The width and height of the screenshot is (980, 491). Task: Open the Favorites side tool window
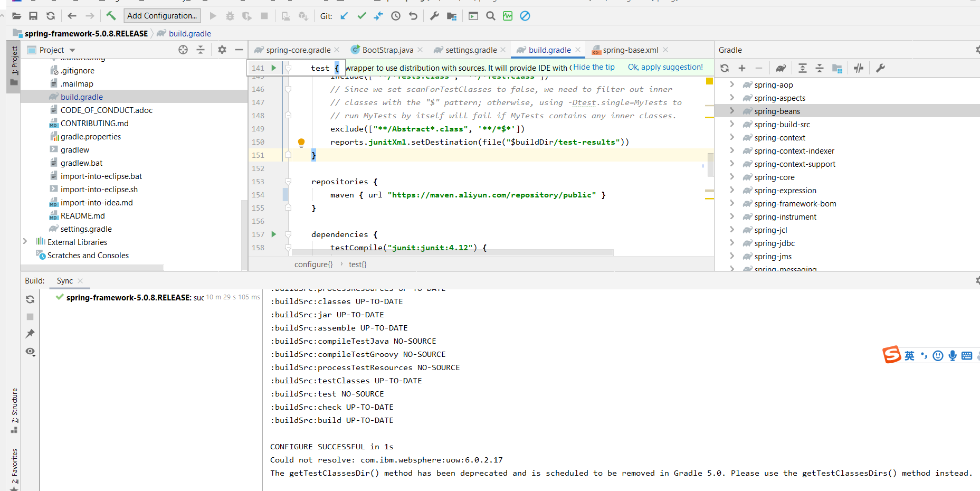[14, 469]
